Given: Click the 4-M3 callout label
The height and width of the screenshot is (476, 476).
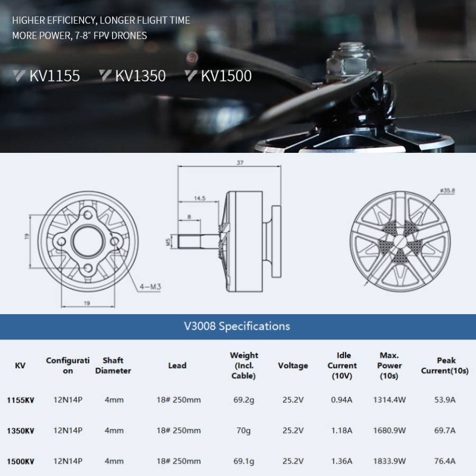Looking at the screenshot, I should [150, 287].
